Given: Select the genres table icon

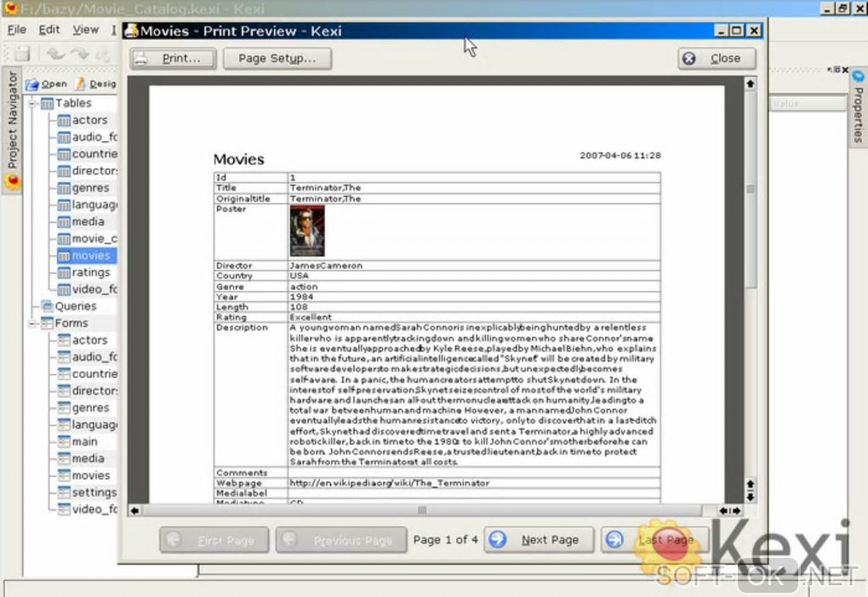Looking at the screenshot, I should (x=64, y=188).
